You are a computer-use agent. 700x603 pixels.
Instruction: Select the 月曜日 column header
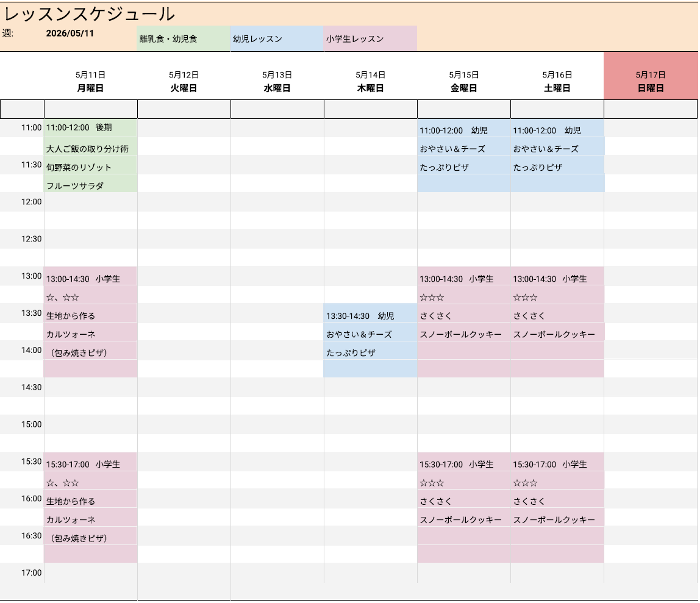point(90,88)
